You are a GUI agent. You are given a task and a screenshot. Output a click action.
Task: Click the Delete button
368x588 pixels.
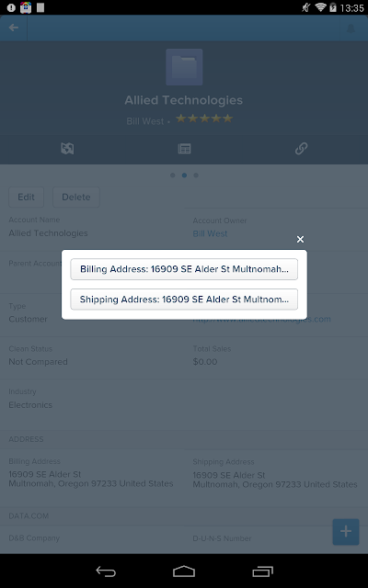76,198
